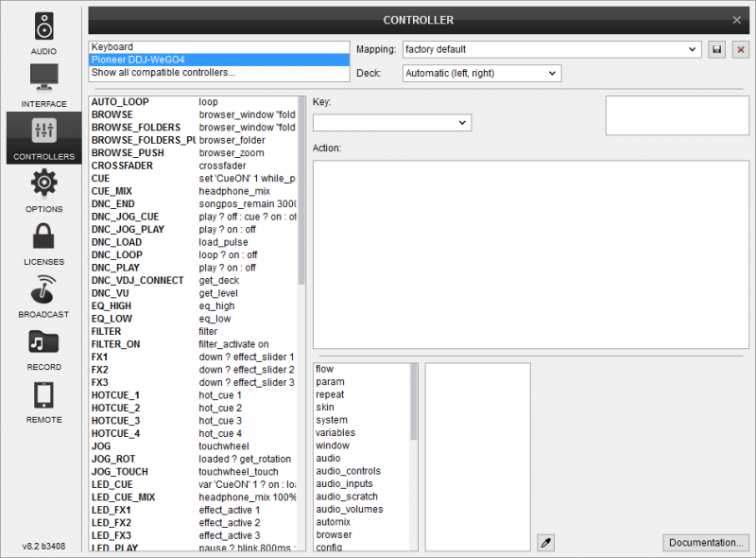Open the Deck dropdown set to Automatic
Viewport: 756px width, 558px height.
click(482, 74)
